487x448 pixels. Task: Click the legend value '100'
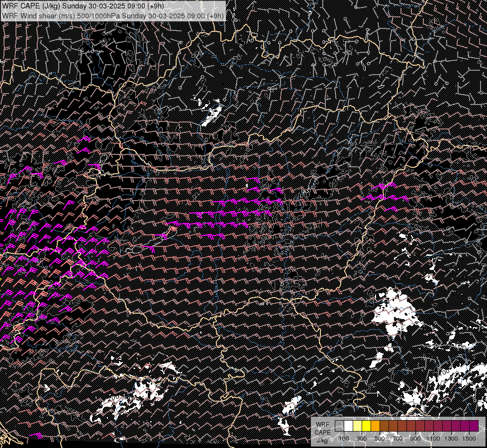coord(344,439)
